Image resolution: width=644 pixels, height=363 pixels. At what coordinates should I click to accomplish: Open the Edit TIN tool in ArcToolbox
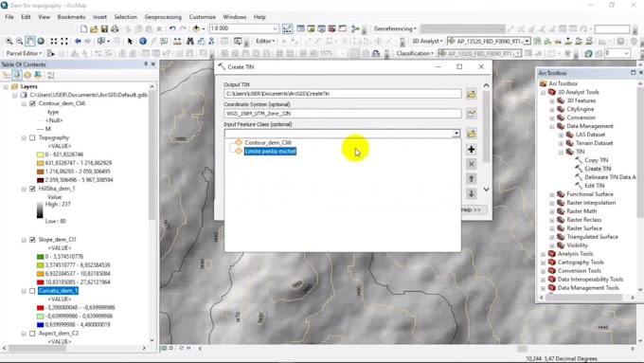point(595,186)
